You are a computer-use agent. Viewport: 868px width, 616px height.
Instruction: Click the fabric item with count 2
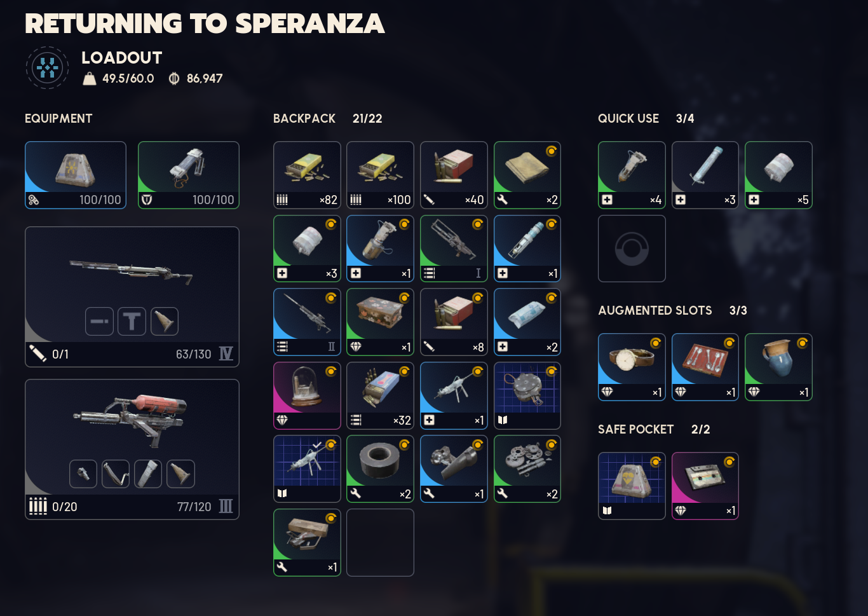tap(527, 175)
